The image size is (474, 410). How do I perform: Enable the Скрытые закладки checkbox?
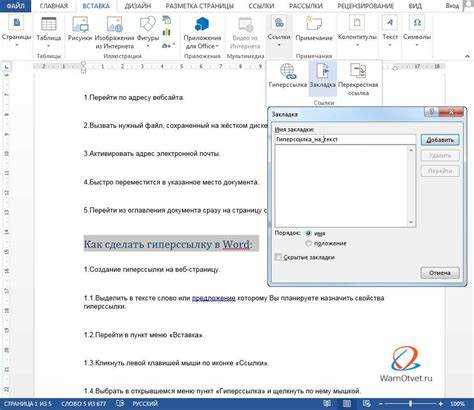click(278, 257)
